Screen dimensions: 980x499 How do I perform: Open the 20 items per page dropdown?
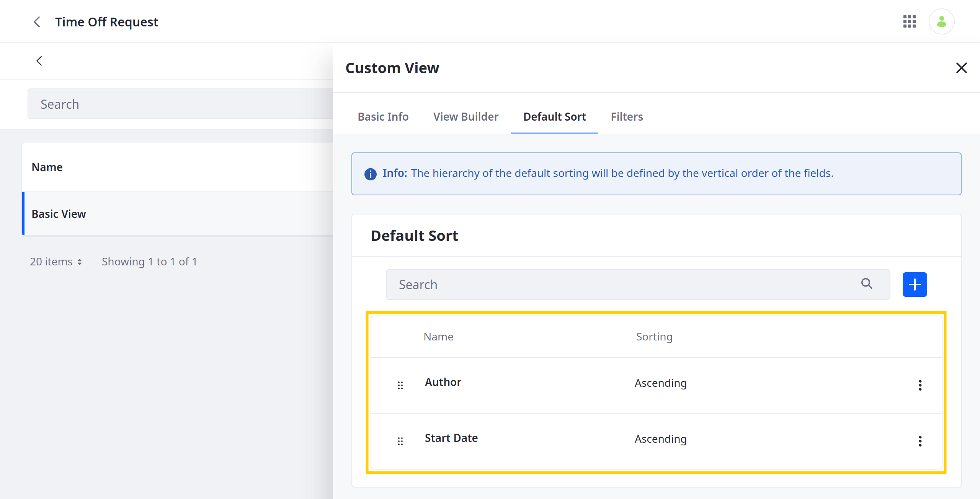point(56,262)
